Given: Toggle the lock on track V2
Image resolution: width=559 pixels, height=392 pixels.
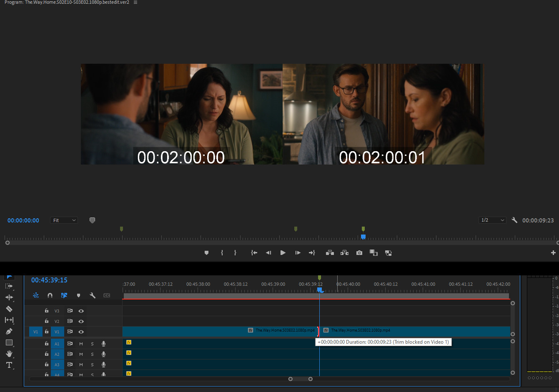Looking at the screenshot, I should 47,321.
